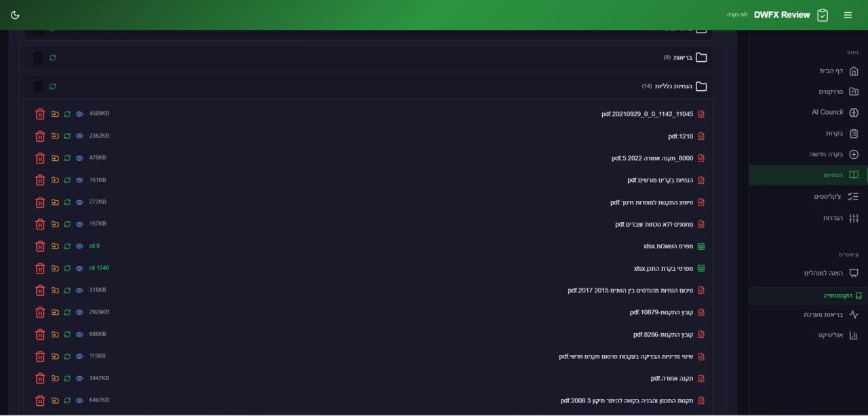The image size is (868, 416).
Task: Delete the pdf.1210 file
Action: coord(40,136)
